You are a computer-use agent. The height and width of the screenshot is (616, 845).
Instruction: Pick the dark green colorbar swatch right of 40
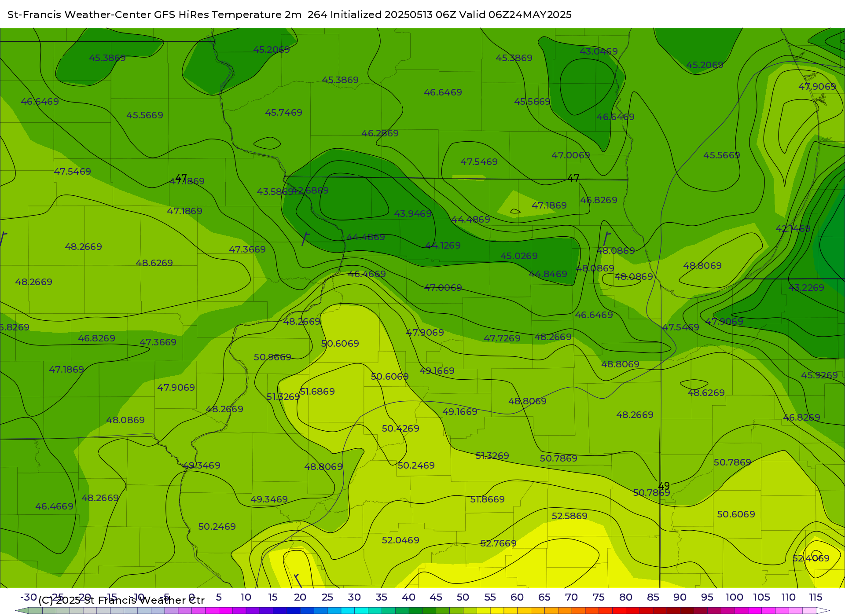(x=415, y=611)
